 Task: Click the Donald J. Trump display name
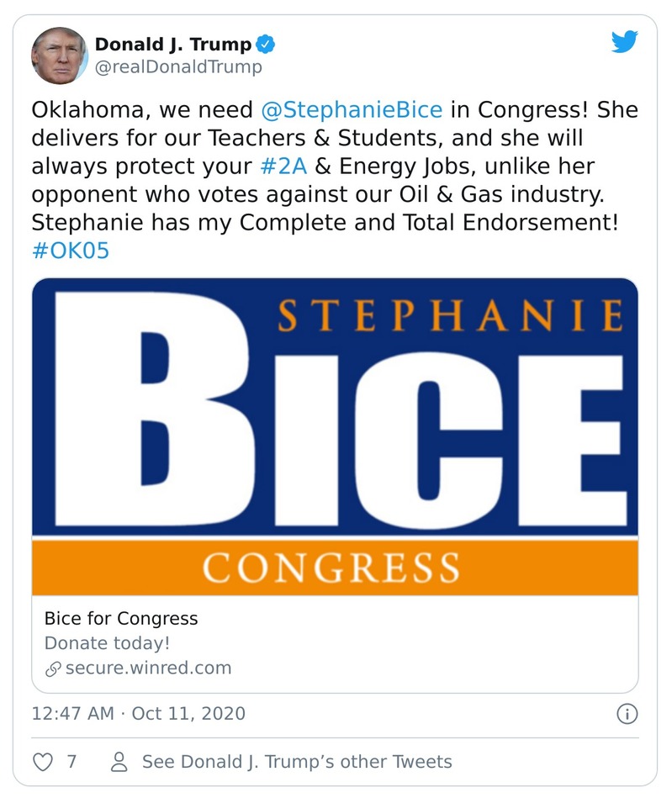[x=172, y=45]
